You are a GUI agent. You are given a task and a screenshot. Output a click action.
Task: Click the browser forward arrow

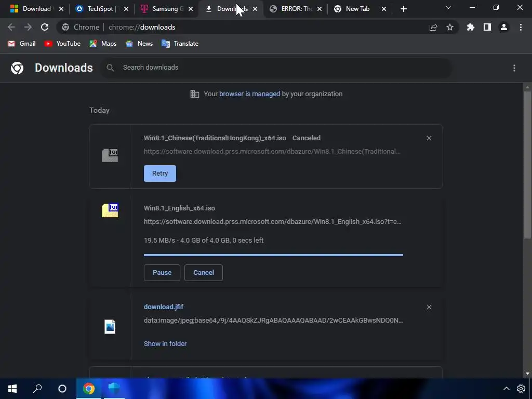(x=28, y=27)
